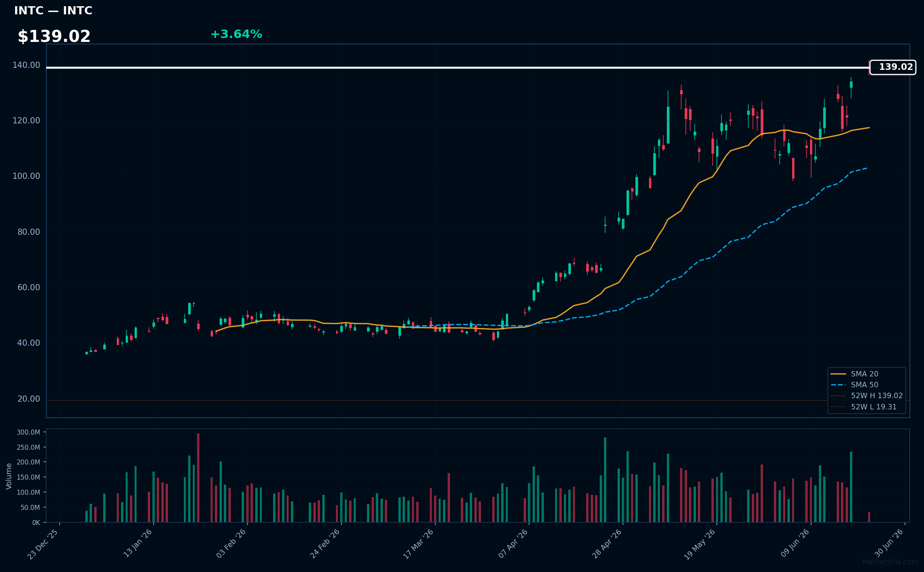Click the 80.00 price axis label

[x=29, y=232]
